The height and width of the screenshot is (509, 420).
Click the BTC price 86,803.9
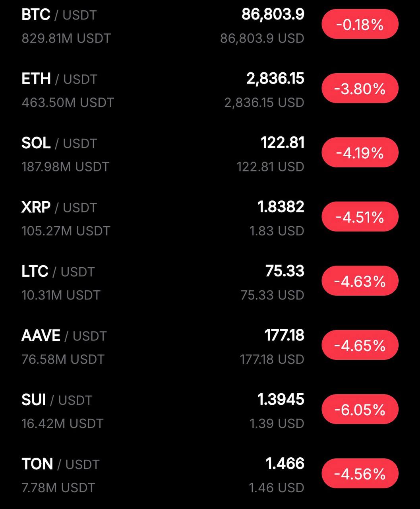(x=273, y=15)
